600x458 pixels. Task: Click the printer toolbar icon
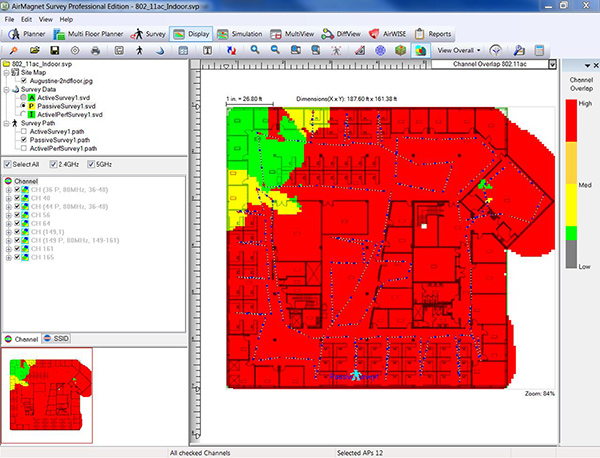point(98,49)
